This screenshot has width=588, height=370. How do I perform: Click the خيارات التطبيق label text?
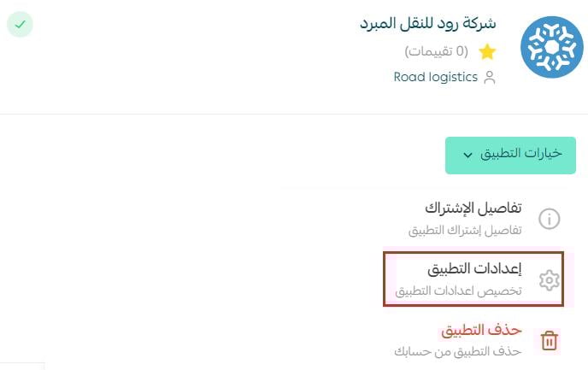click(x=521, y=153)
